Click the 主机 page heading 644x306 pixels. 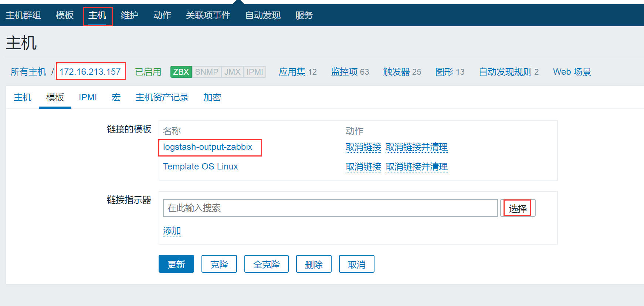click(x=21, y=43)
